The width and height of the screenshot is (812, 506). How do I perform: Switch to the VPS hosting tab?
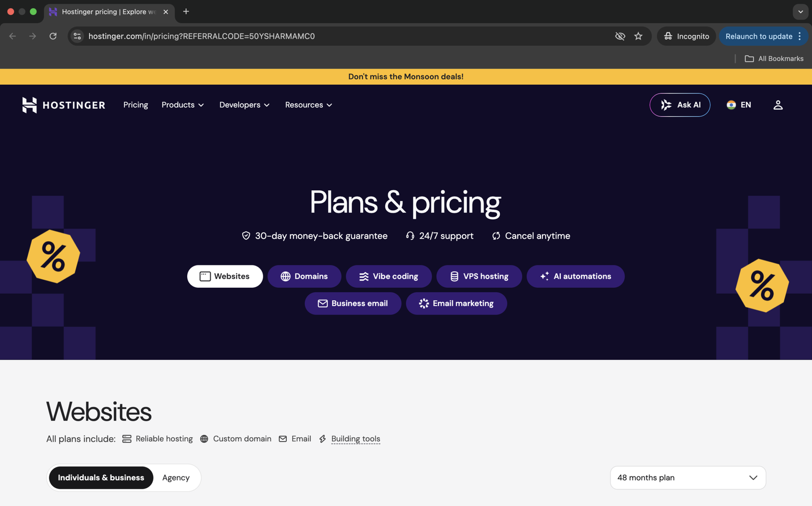tap(479, 276)
